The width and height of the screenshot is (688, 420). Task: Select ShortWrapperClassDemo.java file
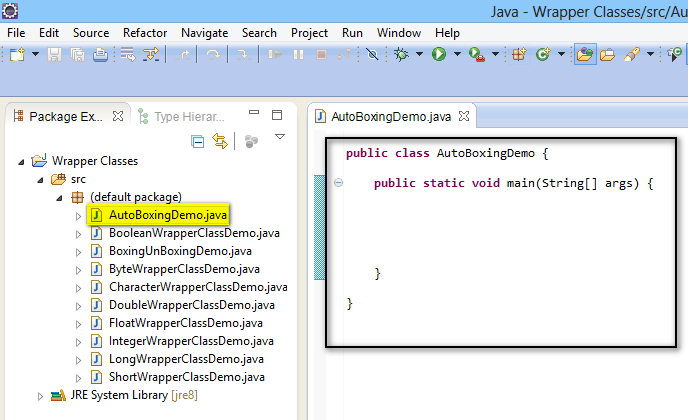(178, 377)
